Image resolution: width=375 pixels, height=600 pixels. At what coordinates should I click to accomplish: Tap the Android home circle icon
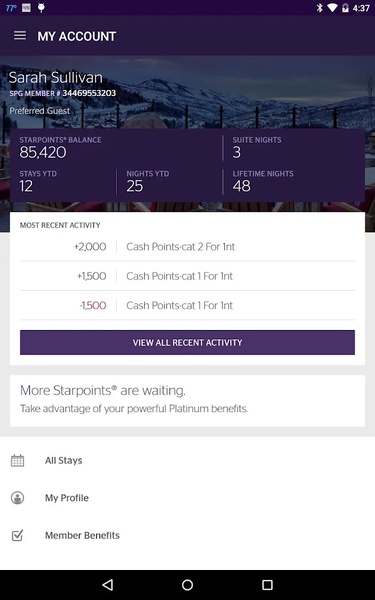188,585
